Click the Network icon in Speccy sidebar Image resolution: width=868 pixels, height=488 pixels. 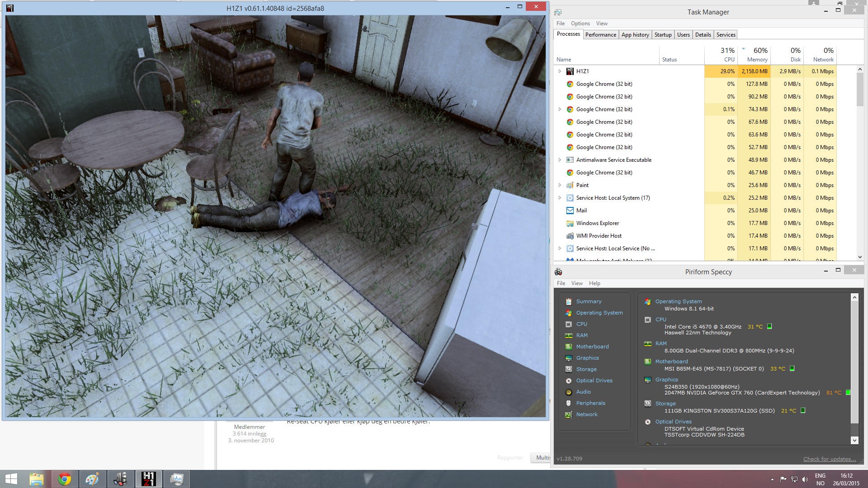coord(569,414)
